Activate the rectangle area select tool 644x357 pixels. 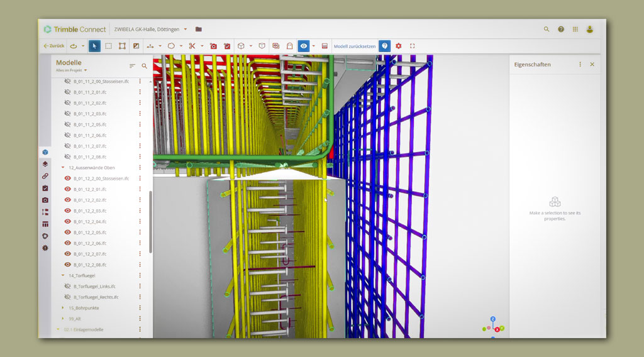click(108, 46)
